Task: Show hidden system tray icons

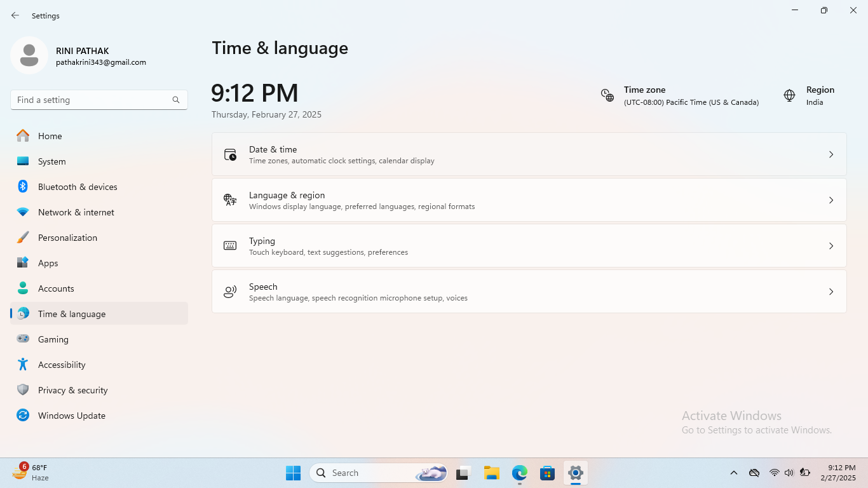Action: click(734, 473)
